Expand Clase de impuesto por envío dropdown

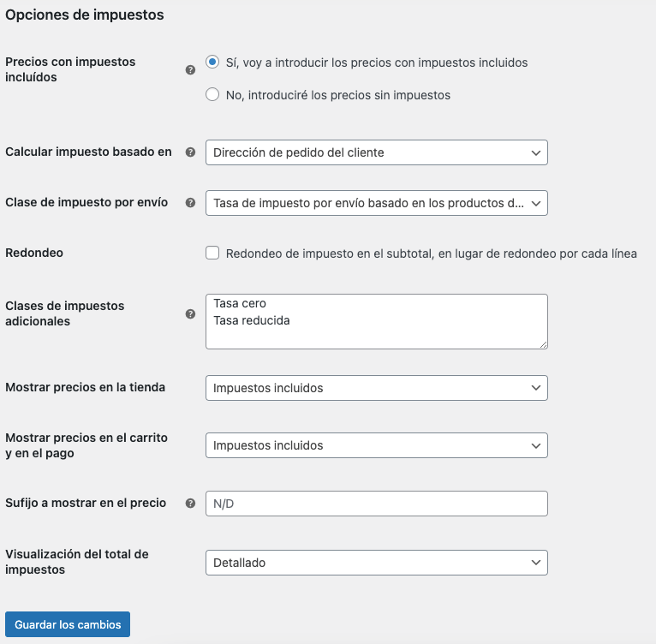coord(377,203)
